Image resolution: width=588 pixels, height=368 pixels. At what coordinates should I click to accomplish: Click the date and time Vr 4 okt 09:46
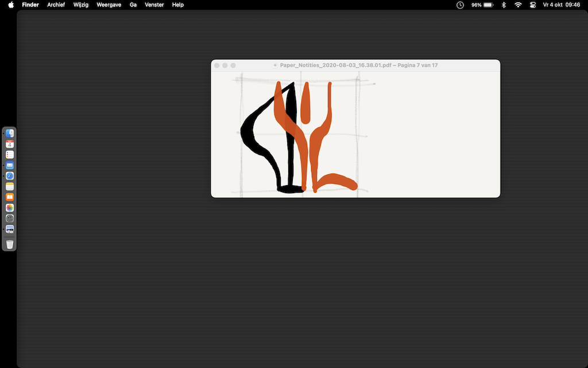[x=562, y=5]
